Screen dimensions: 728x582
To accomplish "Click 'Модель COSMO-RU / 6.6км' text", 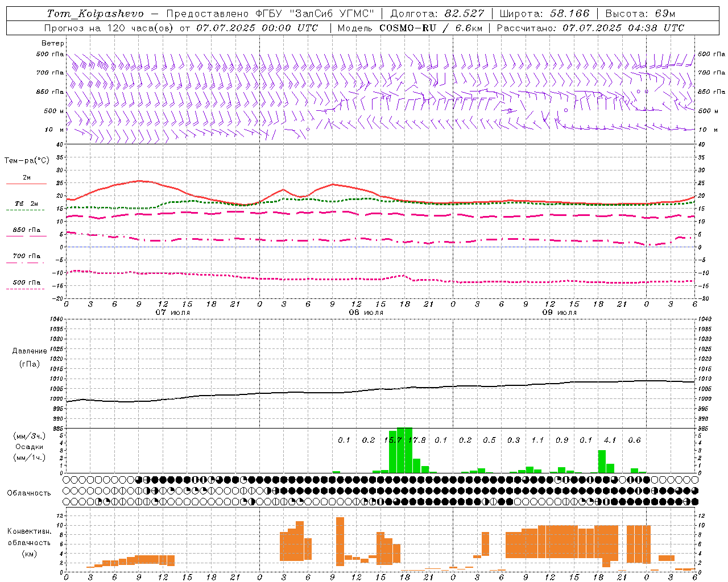I will (x=410, y=28).
